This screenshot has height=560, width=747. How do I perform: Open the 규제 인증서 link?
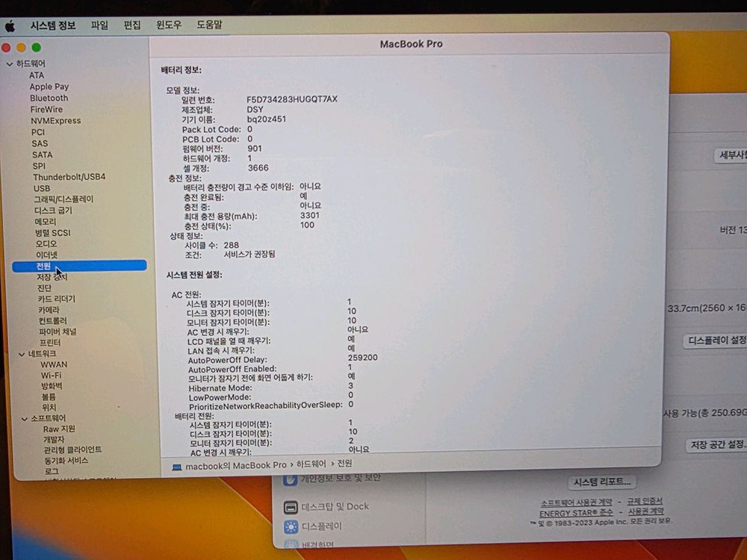645,502
